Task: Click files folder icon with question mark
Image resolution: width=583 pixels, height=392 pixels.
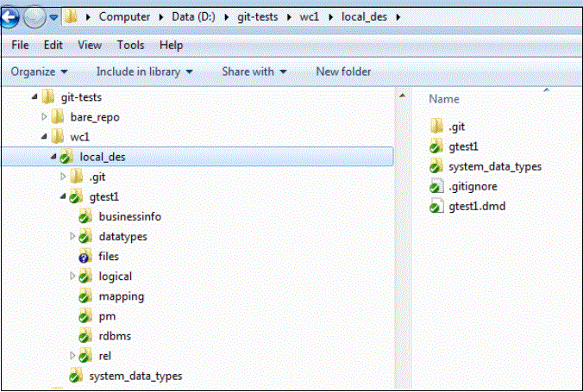Action: (85, 257)
